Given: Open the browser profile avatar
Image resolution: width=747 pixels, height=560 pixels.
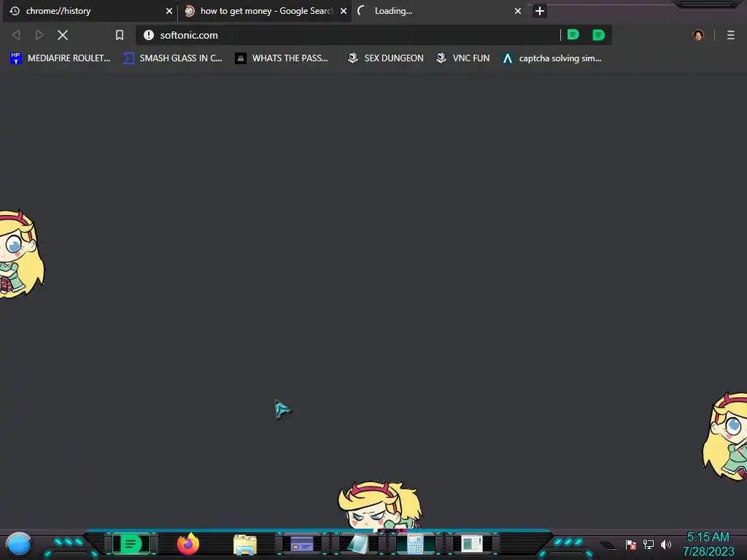Looking at the screenshot, I should tap(698, 35).
